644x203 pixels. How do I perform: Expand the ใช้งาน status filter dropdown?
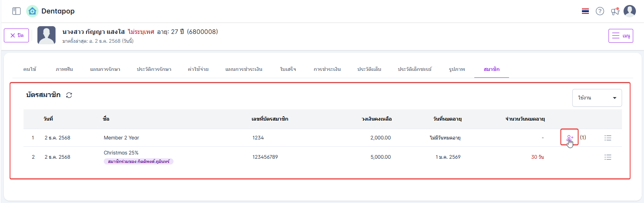(x=597, y=98)
